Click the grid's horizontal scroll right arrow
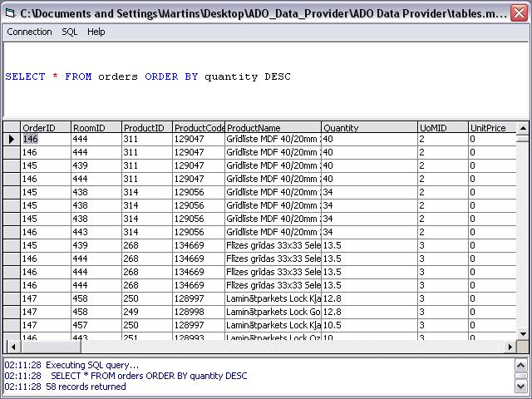Screen dimensions: 532x399 pyautogui.click(x=510, y=347)
